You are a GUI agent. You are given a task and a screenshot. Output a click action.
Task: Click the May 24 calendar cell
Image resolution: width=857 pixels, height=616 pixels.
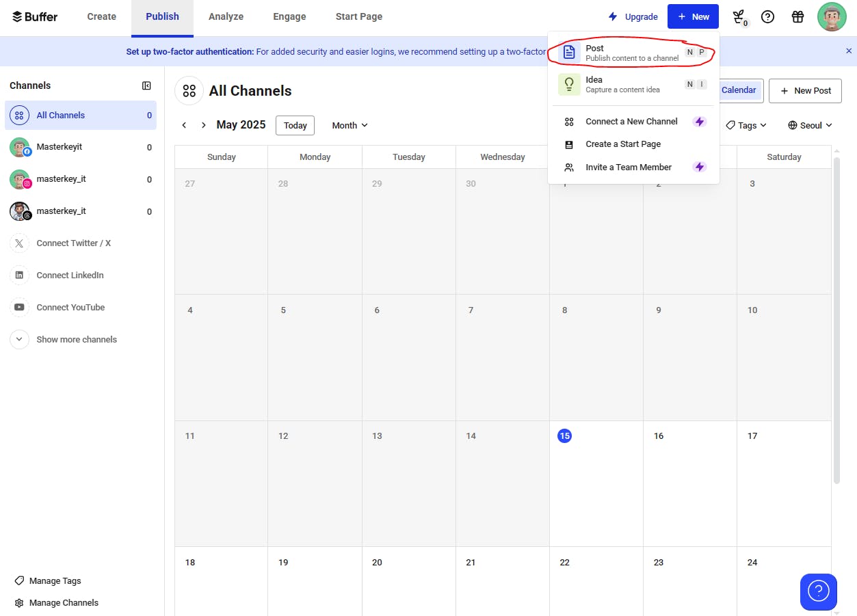click(x=784, y=581)
